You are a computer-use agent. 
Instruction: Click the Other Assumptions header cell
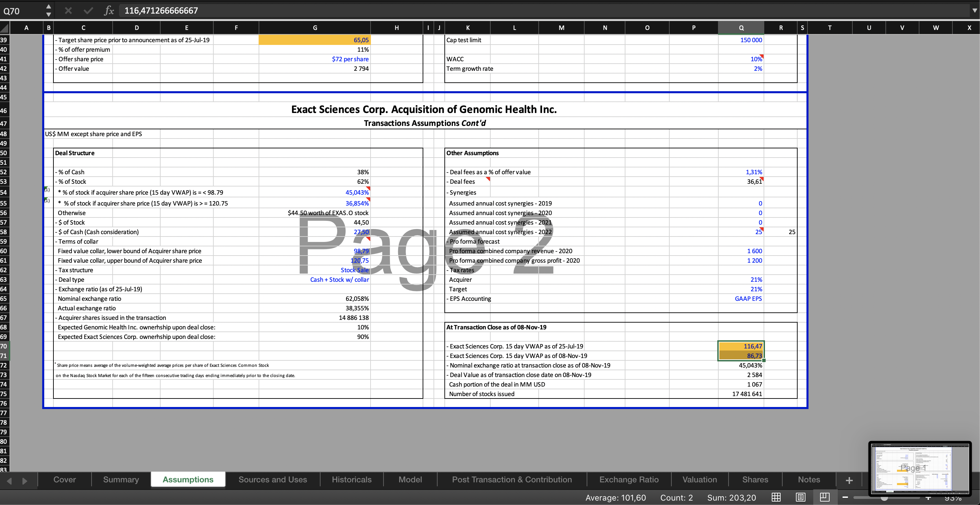click(x=473, y=153)
